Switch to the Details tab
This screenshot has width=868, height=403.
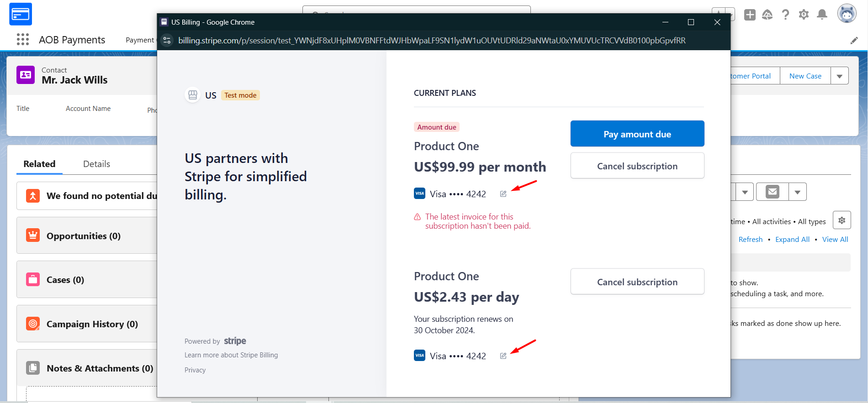96,164
